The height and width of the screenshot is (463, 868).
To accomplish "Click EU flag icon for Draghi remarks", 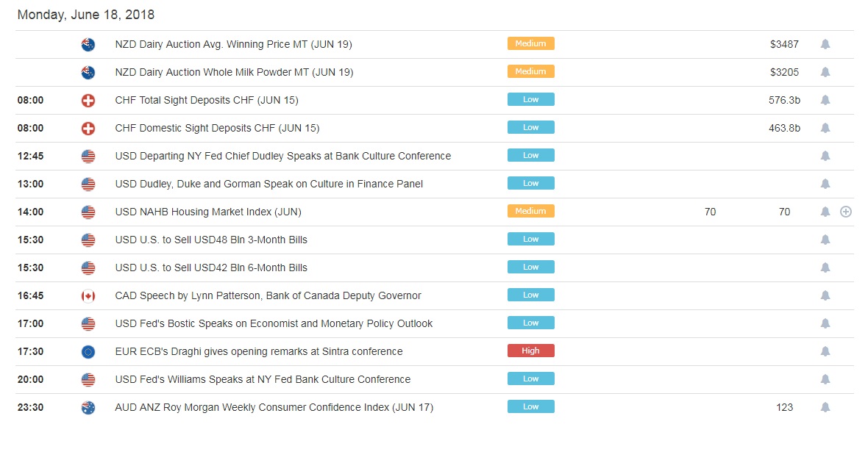I will (88, 352).
